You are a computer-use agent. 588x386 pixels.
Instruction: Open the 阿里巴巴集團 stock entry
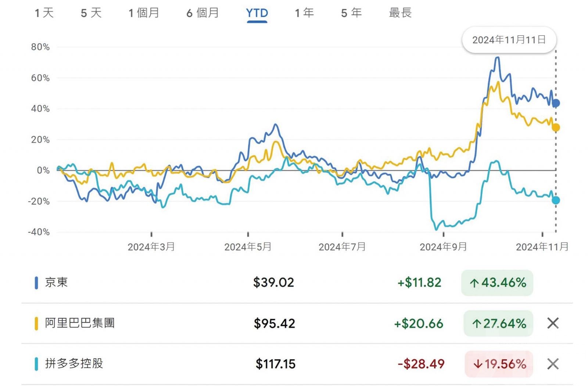pyautogui.click(x=80, y=323)
